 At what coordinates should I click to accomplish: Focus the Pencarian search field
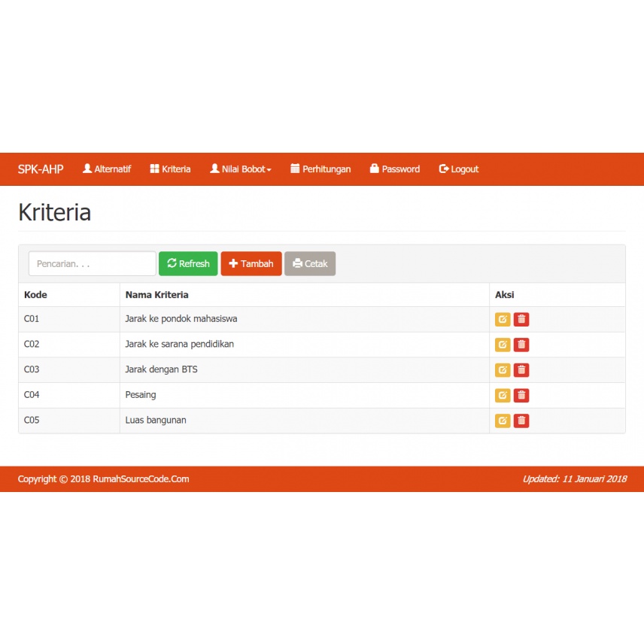coord(92,264)
